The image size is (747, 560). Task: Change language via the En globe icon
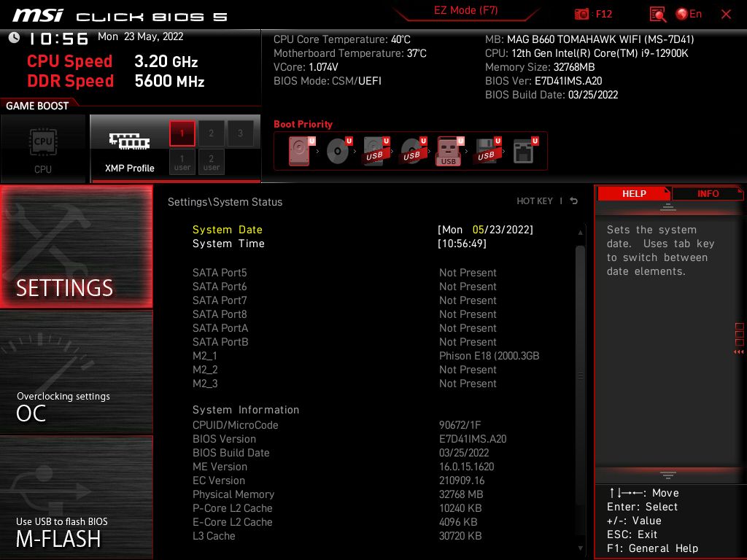[x=689, y=14]
